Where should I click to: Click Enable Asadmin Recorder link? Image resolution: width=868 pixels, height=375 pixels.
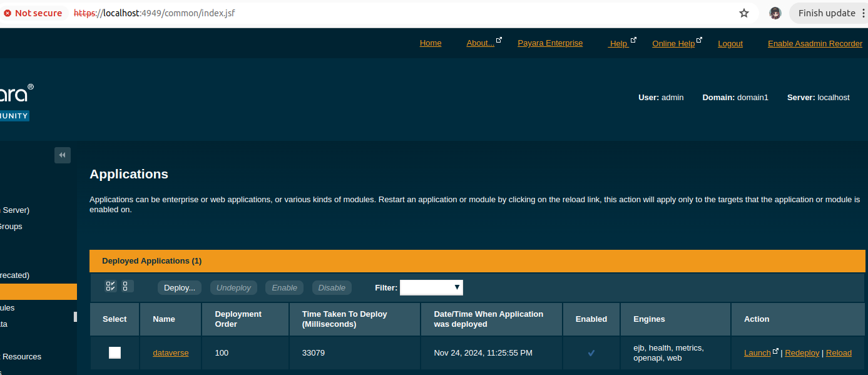coord(815,43)
